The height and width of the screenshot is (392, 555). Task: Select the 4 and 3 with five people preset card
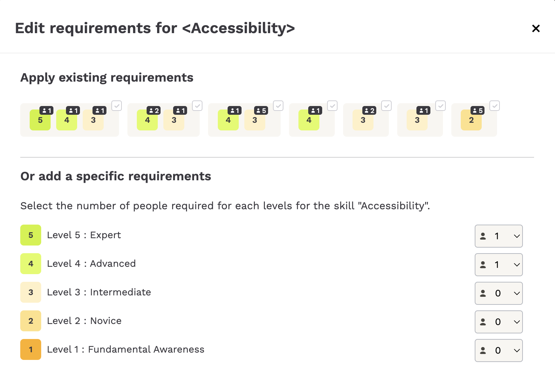244,120
